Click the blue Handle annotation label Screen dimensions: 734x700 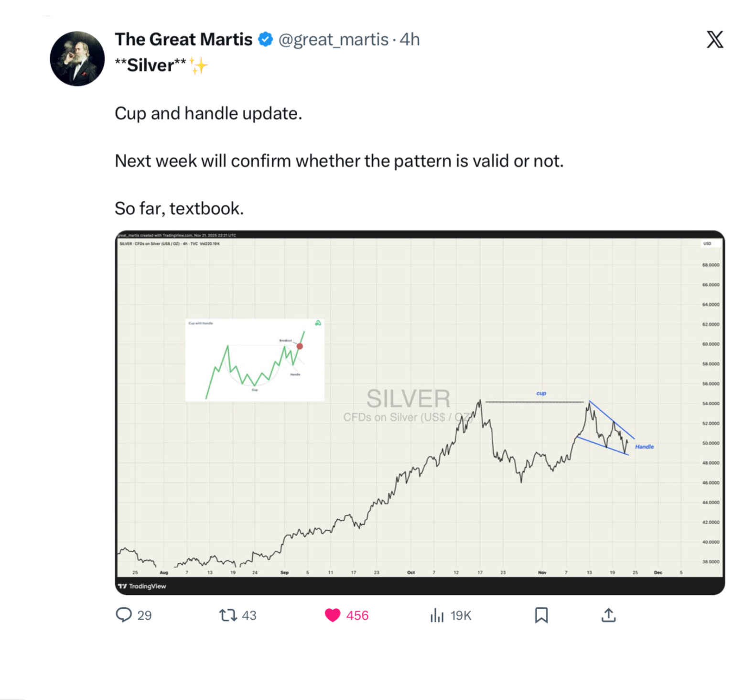[x=644, y=447]
